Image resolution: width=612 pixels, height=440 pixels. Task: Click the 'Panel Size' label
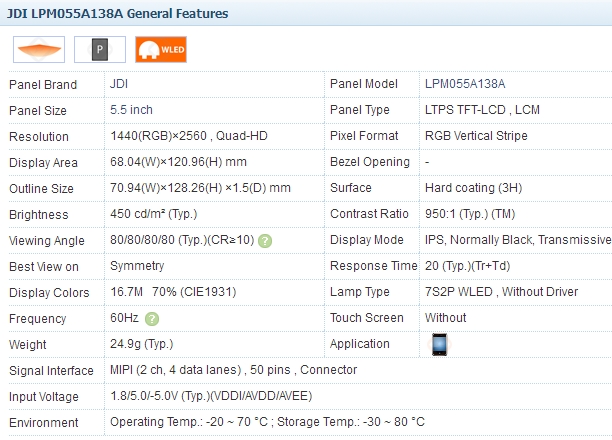click(38, 111)
